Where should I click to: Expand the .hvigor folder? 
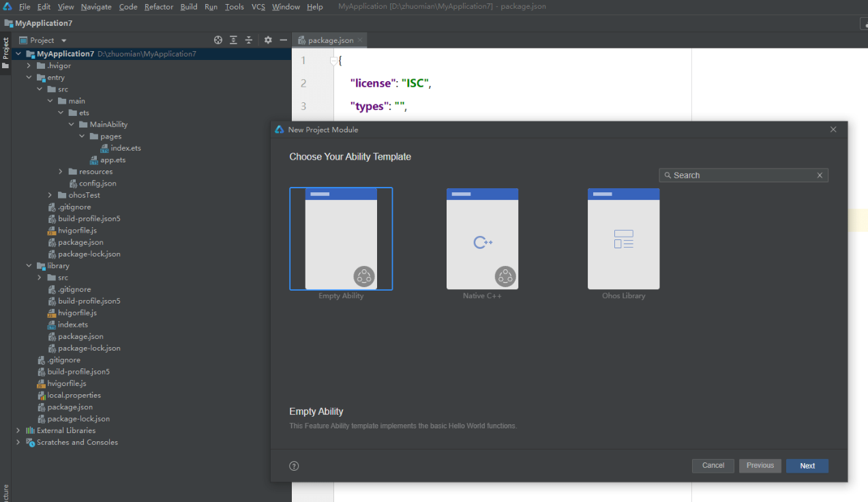click(x=29, y=66)
